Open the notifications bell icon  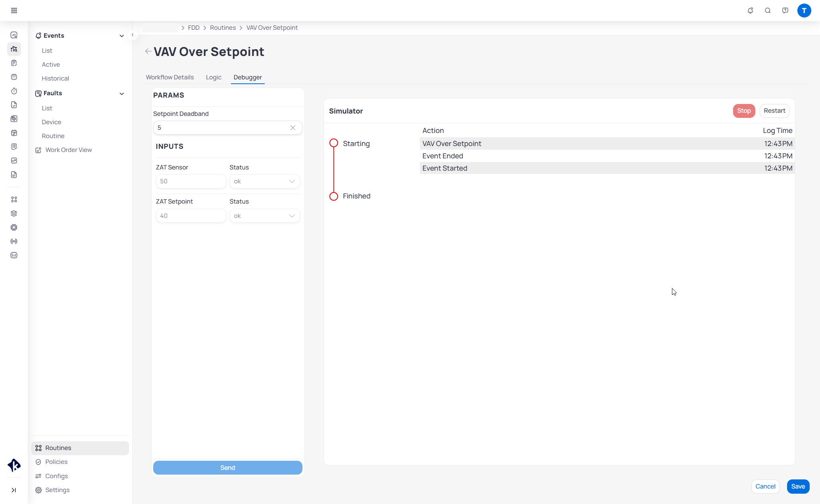750,10
